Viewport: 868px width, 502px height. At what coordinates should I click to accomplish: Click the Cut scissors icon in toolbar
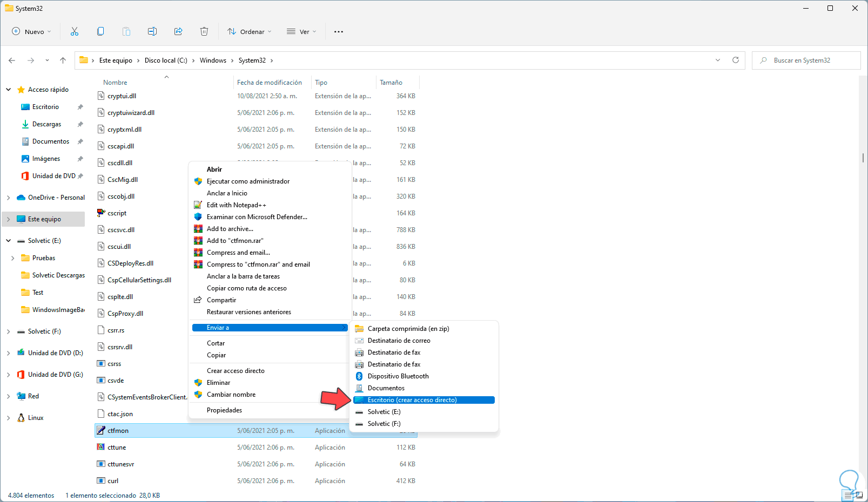(x=75, y=31)
